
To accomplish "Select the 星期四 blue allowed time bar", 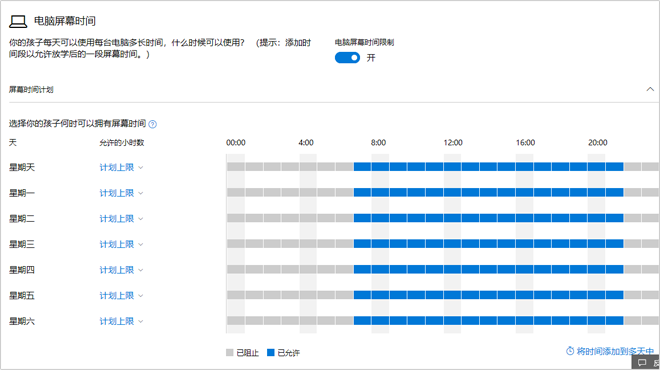I will [488, 269].
